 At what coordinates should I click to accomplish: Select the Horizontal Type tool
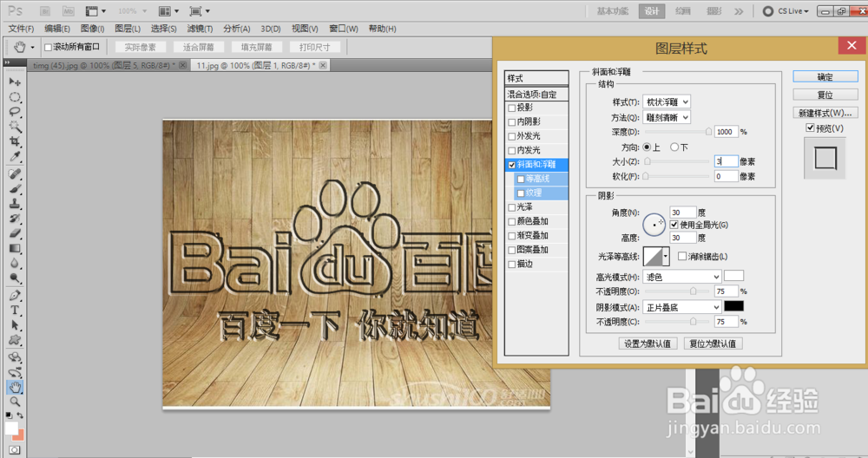click(x=15, y=311)
